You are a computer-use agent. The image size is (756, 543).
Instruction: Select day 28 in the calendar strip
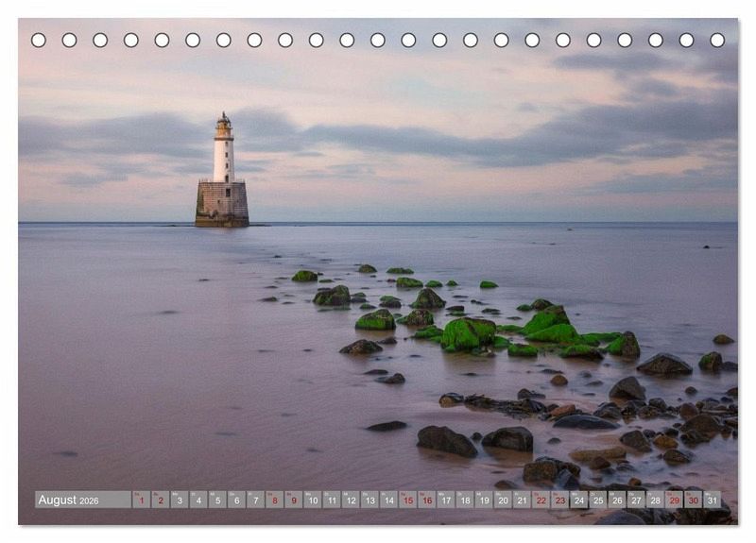[655, 500]
